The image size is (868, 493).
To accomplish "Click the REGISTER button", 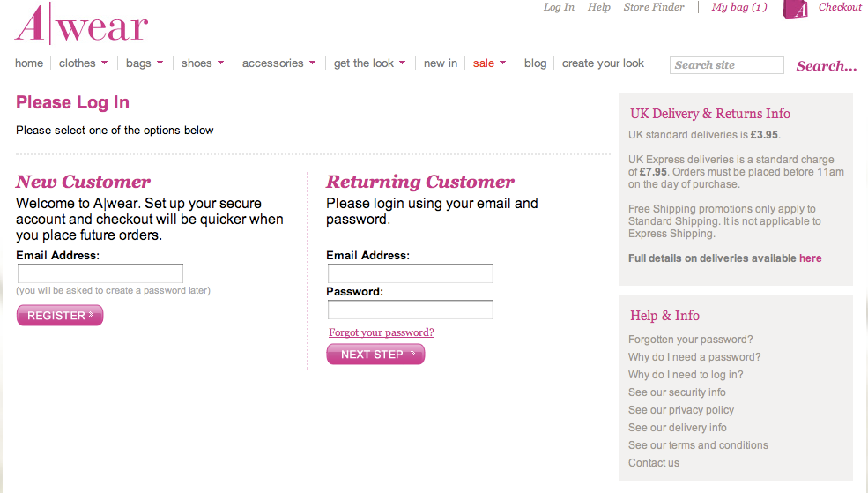I will tap(60, 315).
